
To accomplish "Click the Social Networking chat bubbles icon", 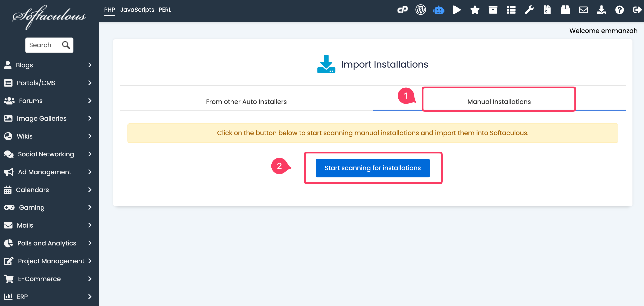I will coord(9,154).
